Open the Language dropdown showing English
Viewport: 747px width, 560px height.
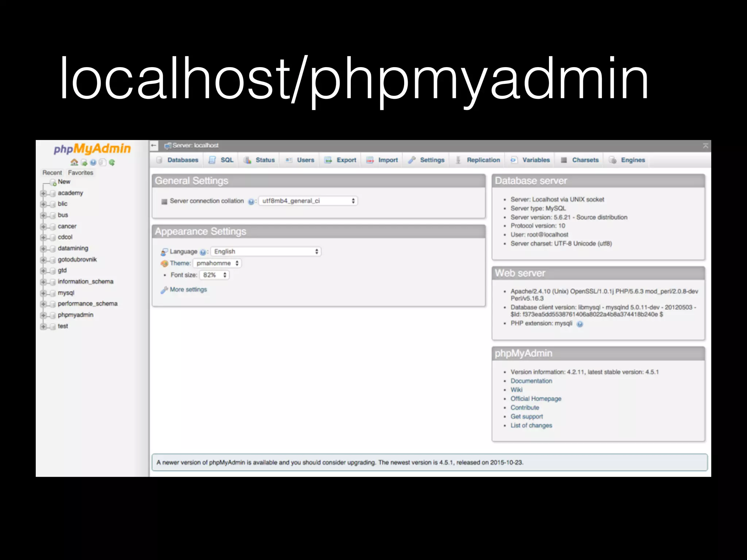pos(266,252)
